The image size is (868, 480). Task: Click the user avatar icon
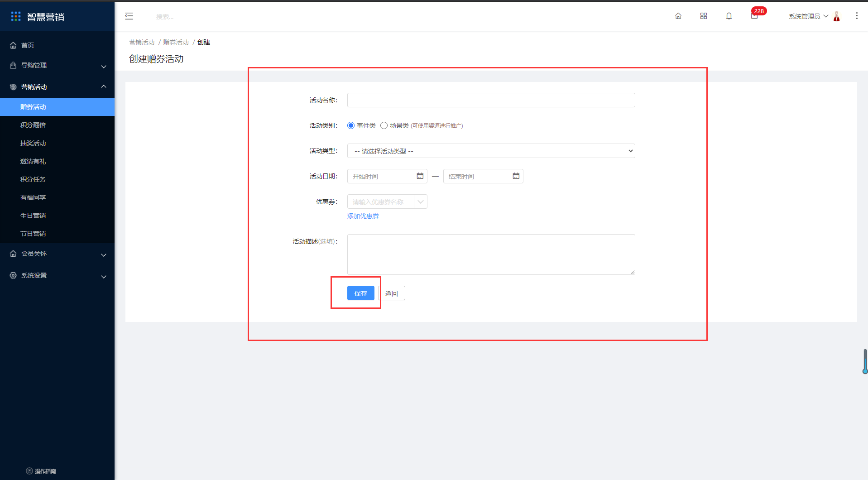pyautogui.click(x=837, y=16)
